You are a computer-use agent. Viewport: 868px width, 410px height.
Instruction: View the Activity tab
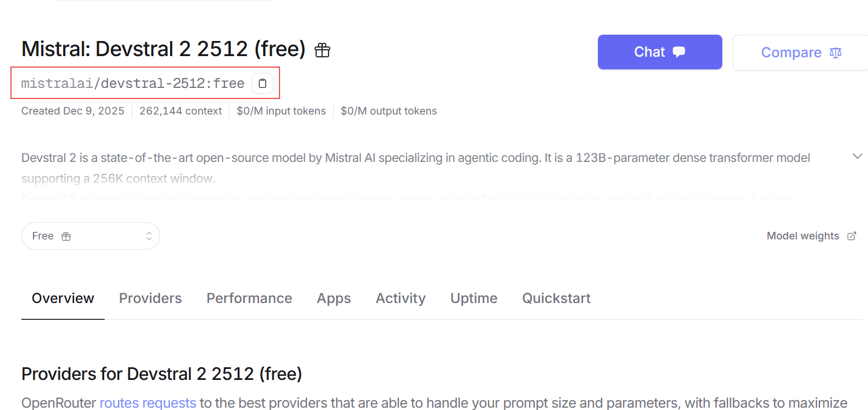tap(401, 298)
